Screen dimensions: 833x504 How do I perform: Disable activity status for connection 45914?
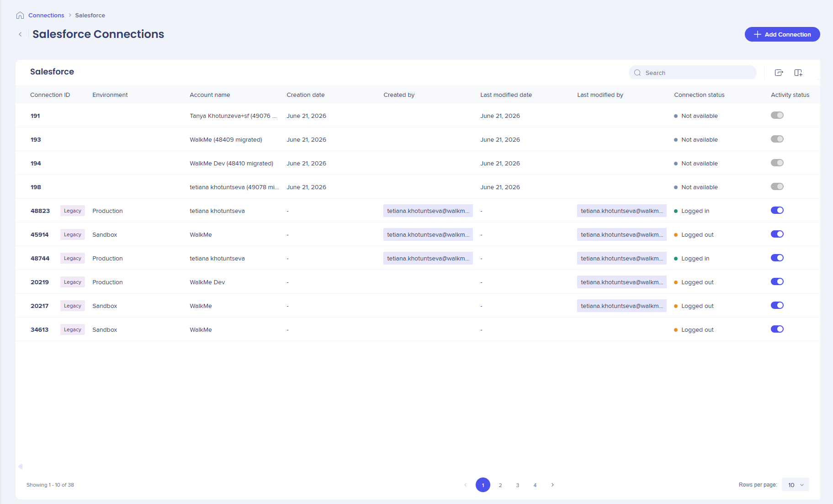(x=777, y=234)
